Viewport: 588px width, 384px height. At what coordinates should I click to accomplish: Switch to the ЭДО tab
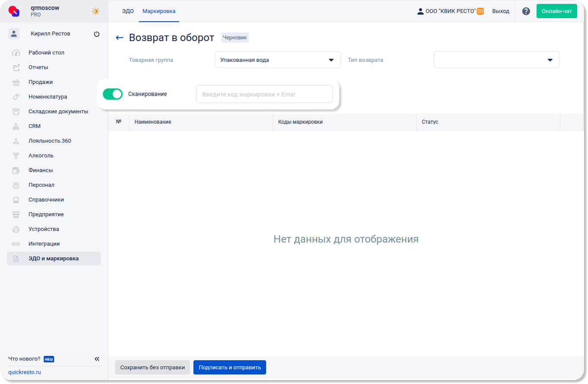point(128,11)
